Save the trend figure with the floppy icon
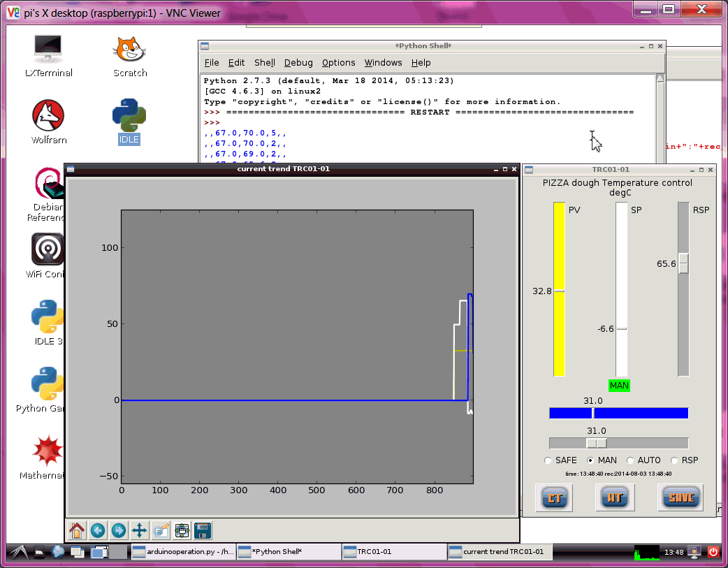 203,531
